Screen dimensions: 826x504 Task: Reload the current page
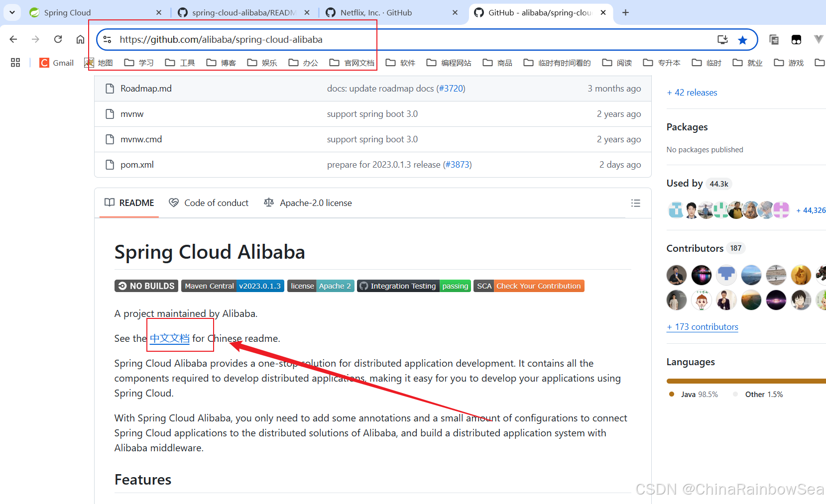pyautogui.click(x=58, y=39)
